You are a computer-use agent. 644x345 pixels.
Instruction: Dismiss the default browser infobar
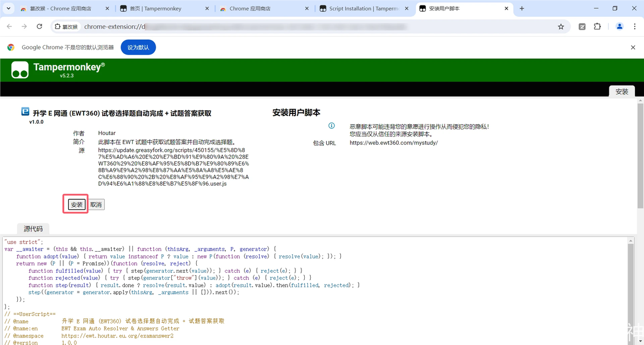coord(633,47)
